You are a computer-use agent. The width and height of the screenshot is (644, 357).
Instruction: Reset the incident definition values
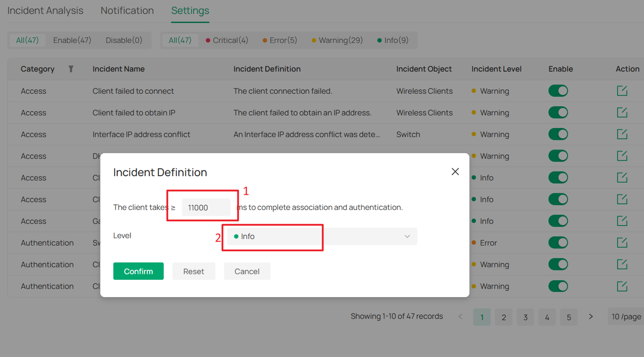coord(194,271)
